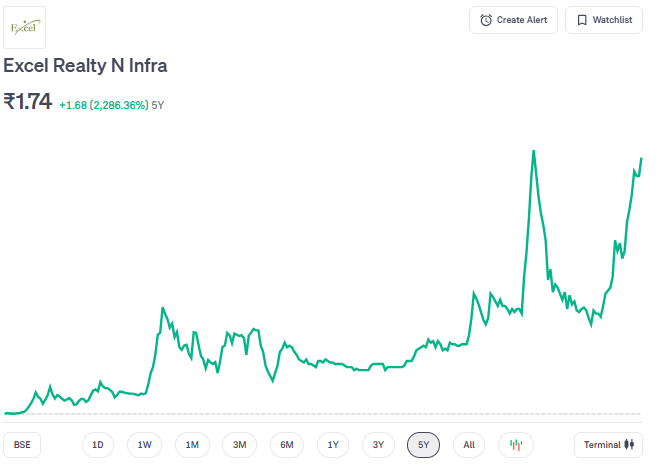Click the highest peak on the price line
The image size is (666, 474).
click(533, 151)
